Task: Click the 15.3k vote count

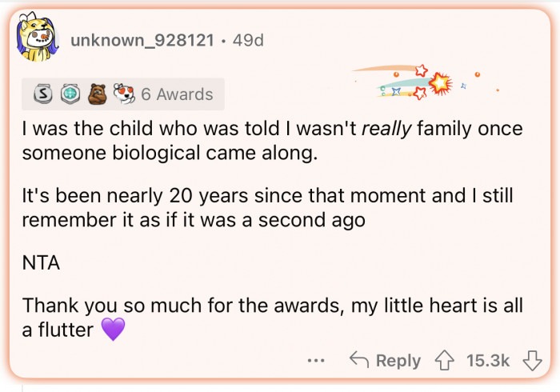Action: coord(488,361)
